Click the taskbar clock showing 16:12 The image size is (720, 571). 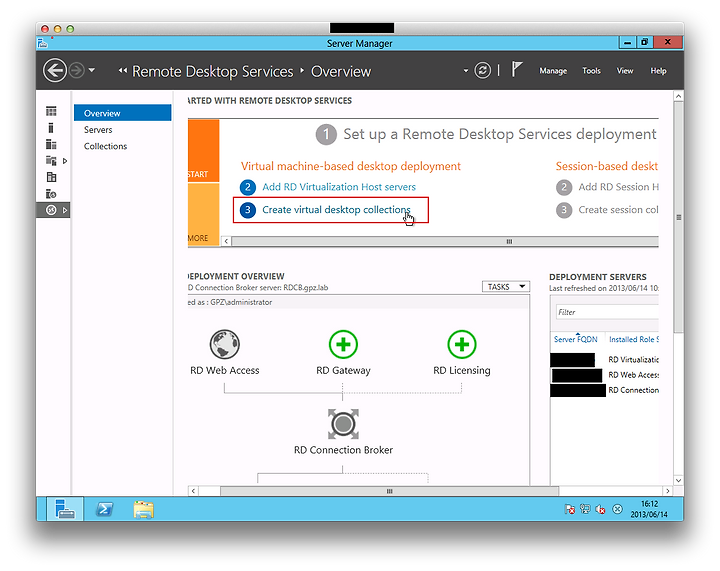[649, 509]
